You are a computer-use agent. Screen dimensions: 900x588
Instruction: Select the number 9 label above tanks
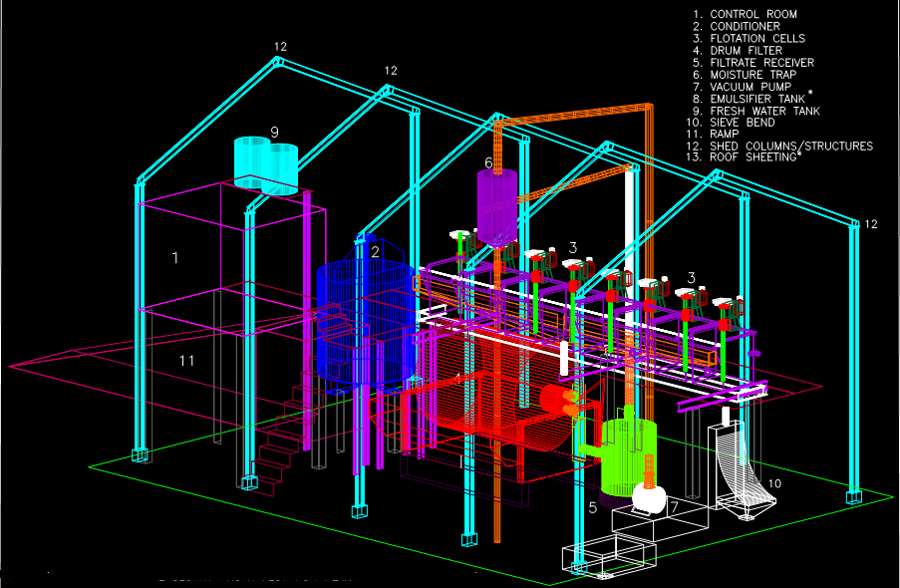274,132
